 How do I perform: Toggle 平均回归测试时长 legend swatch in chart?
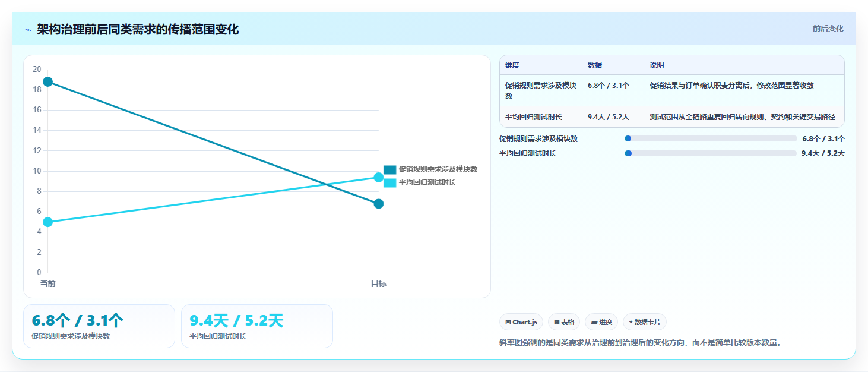[389, 182]
